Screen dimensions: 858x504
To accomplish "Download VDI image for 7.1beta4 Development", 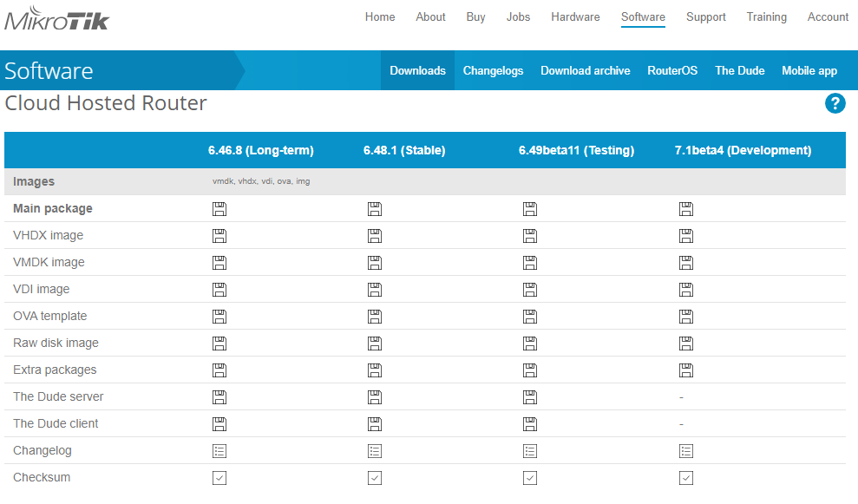I will pos(686,289).
